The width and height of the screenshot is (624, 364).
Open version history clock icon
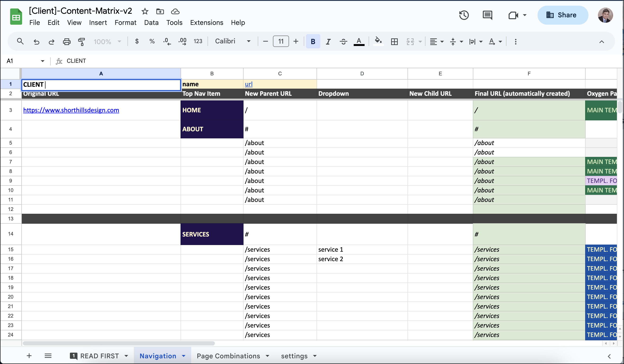point(464,15)
